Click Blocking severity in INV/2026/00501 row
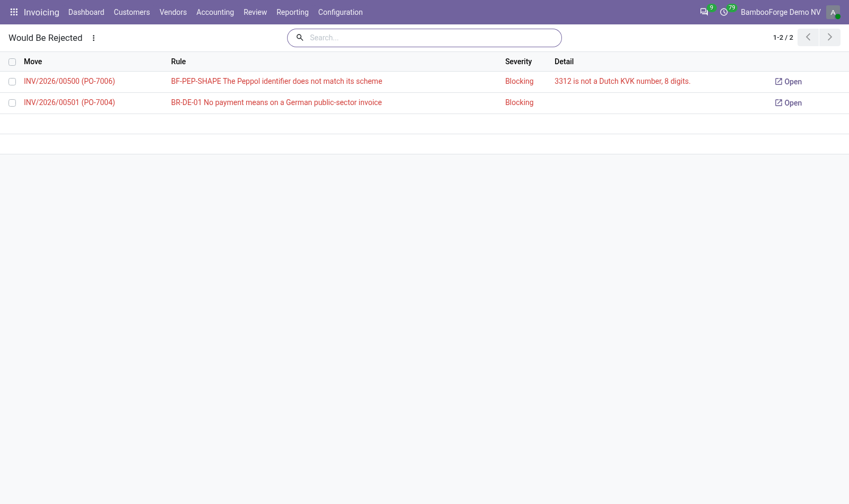 pyautogui.click(x=519, y=102)
